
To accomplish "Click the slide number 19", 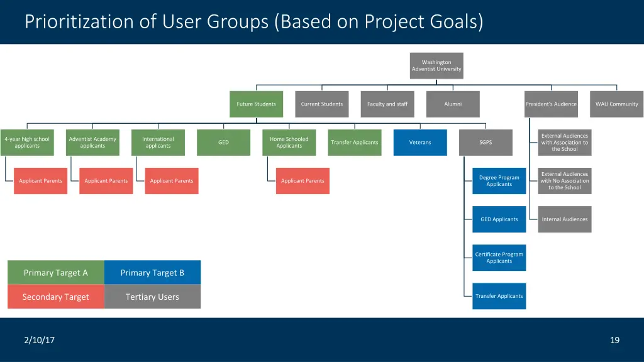I will click(614, 340).
